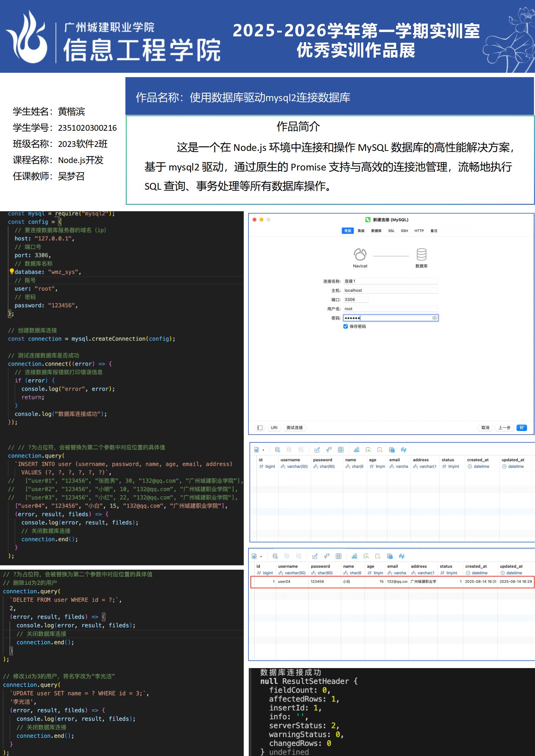Click the bar chart search icon above user04 table

[354, 556]
